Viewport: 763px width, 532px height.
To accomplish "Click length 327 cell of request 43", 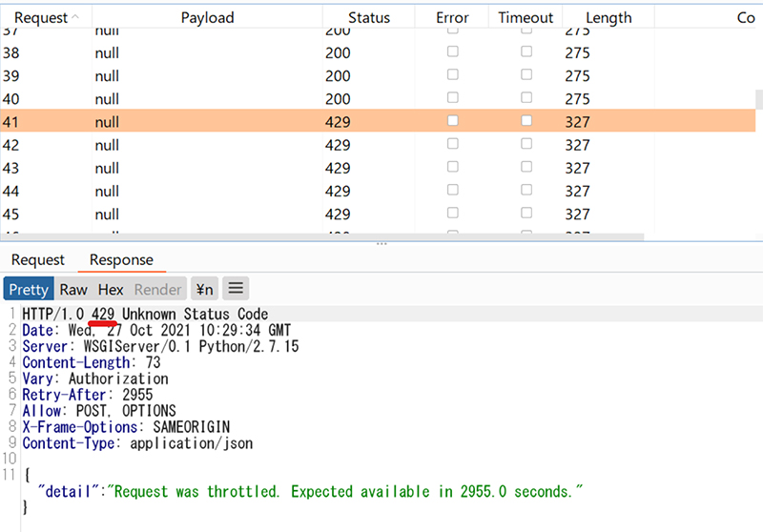I will click(x=577, y=168).
